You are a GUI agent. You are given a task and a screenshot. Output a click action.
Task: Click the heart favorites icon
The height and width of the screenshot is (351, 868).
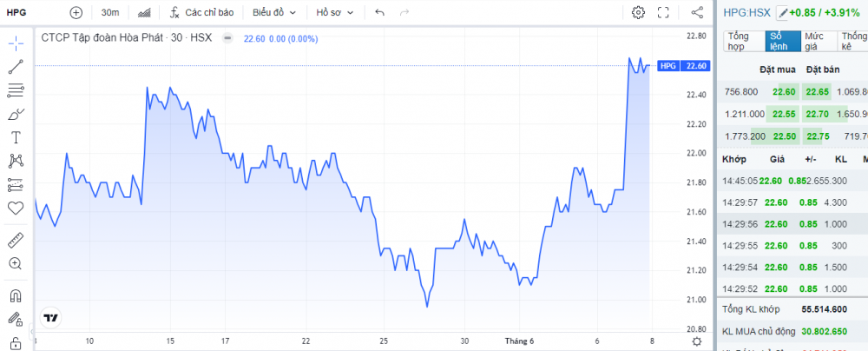16,208
